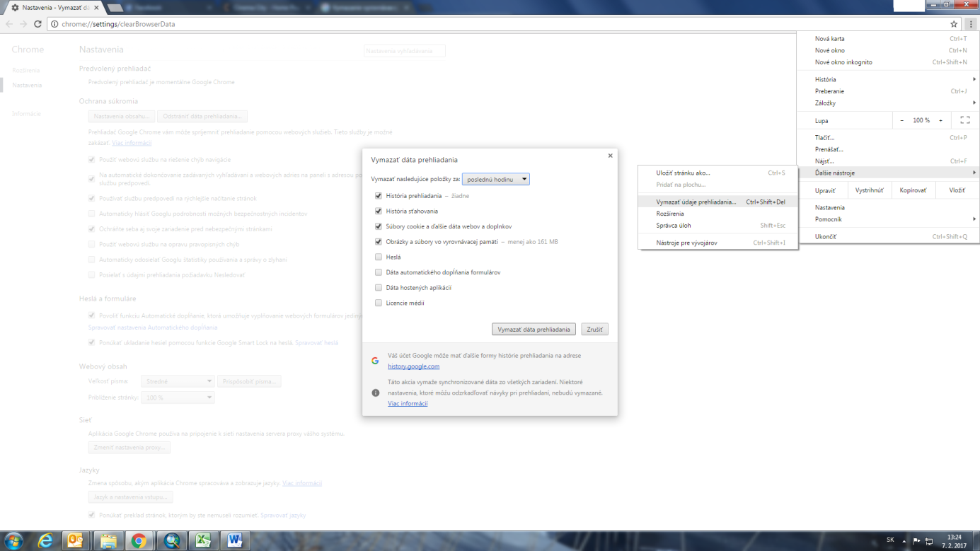Click the three-dot Chrome menu button
Viewport: 980px width, 551px height.
[x=971, y=24]
